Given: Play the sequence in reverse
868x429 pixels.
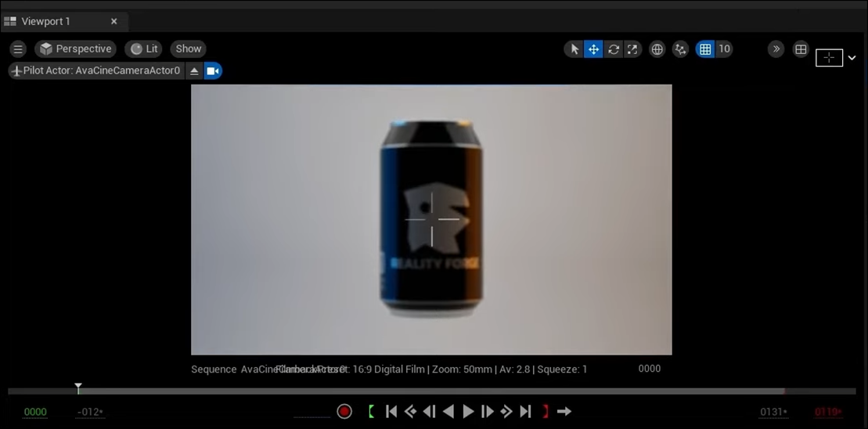Looking at the screenshot, I should click(x=448, y=411).
